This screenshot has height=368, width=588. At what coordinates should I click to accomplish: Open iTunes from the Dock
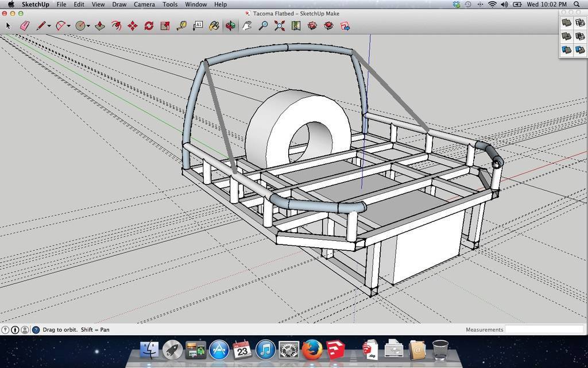tap(265, 350)
